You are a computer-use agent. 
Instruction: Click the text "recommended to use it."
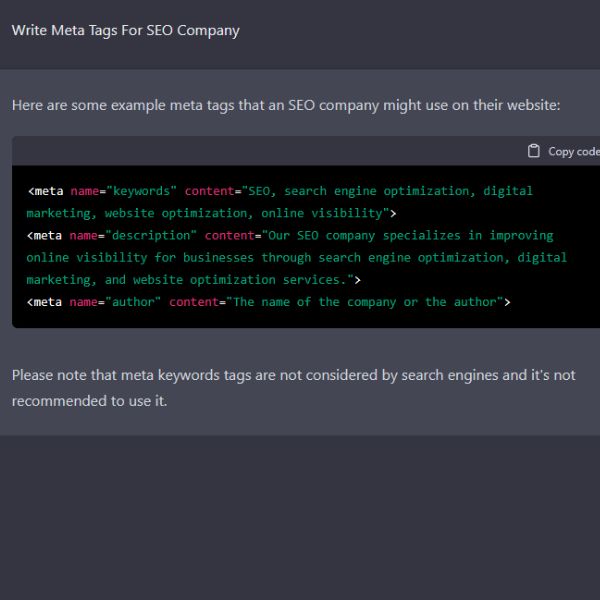click(90, 401)
